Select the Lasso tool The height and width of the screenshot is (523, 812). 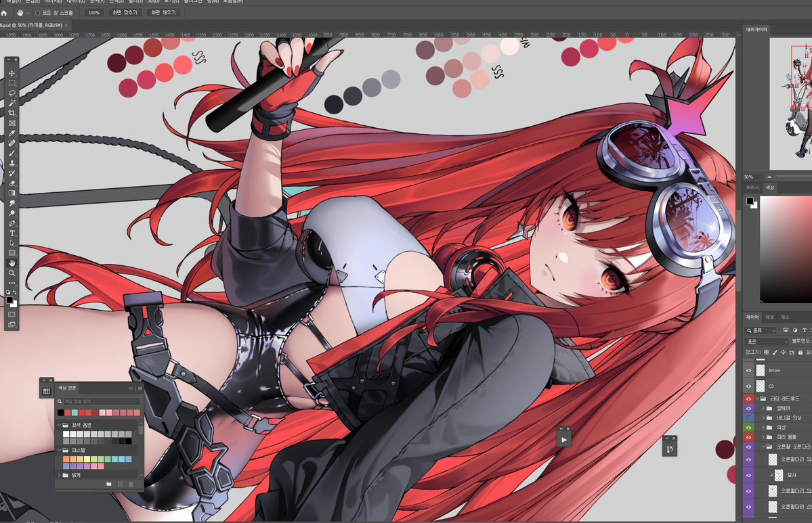12,93
